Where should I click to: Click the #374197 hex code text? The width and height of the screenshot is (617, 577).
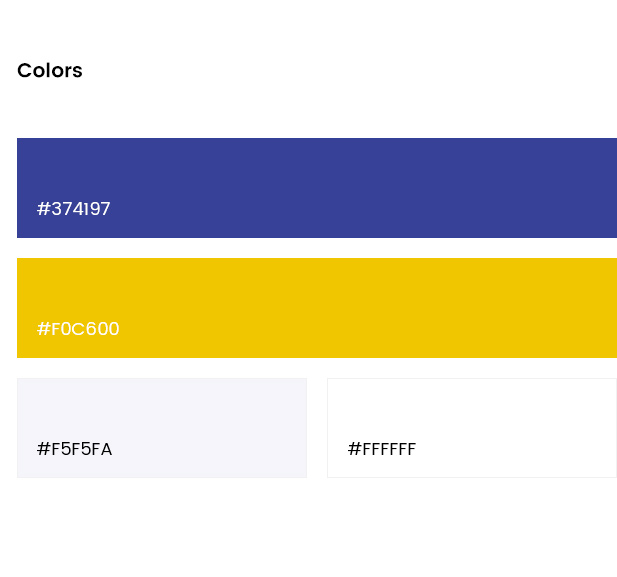tap(74, 209)
